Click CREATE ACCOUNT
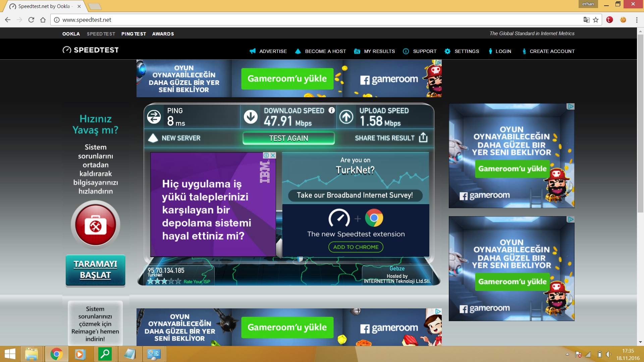The width and height of the screenshot is (644, 362). click(x=548, y=51)
